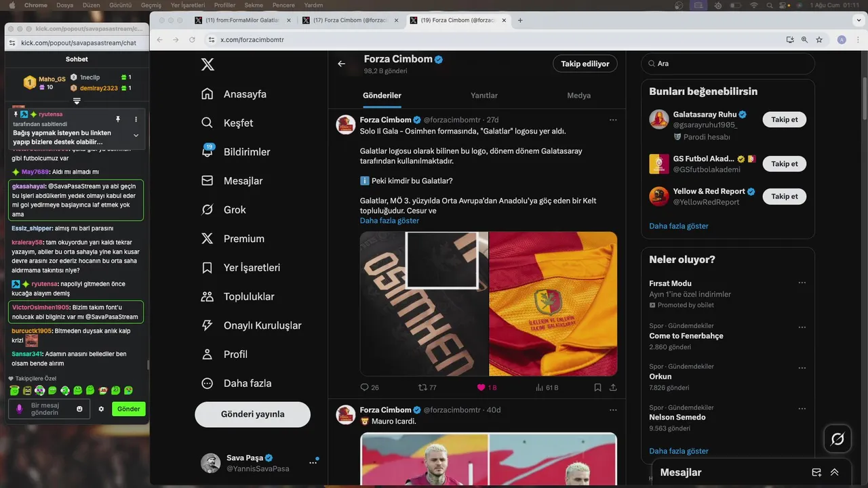Switch to from:FormaMilor Chrome tab
868x488 pixels.
[244, 20]
